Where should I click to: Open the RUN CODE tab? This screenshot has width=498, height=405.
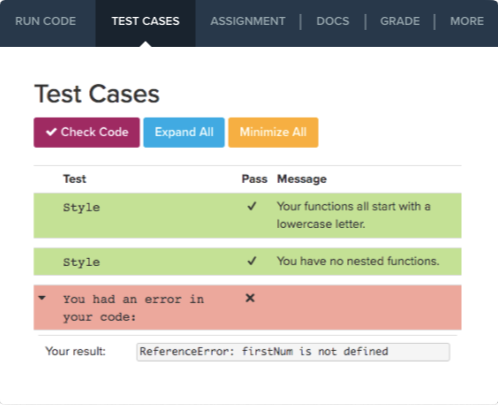(46, 21)
